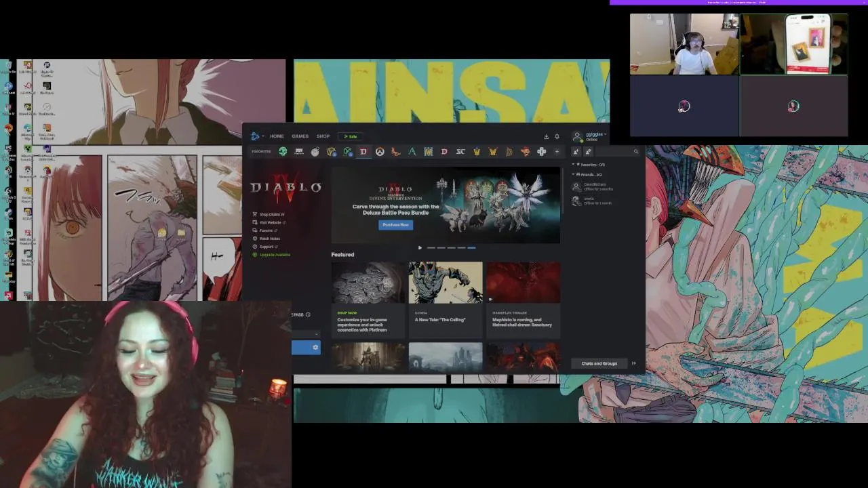Select the Crash Bandicoot icon in favorites
Image resolution: width=868 pixels, height=488 pixels.
click(525, 152)
